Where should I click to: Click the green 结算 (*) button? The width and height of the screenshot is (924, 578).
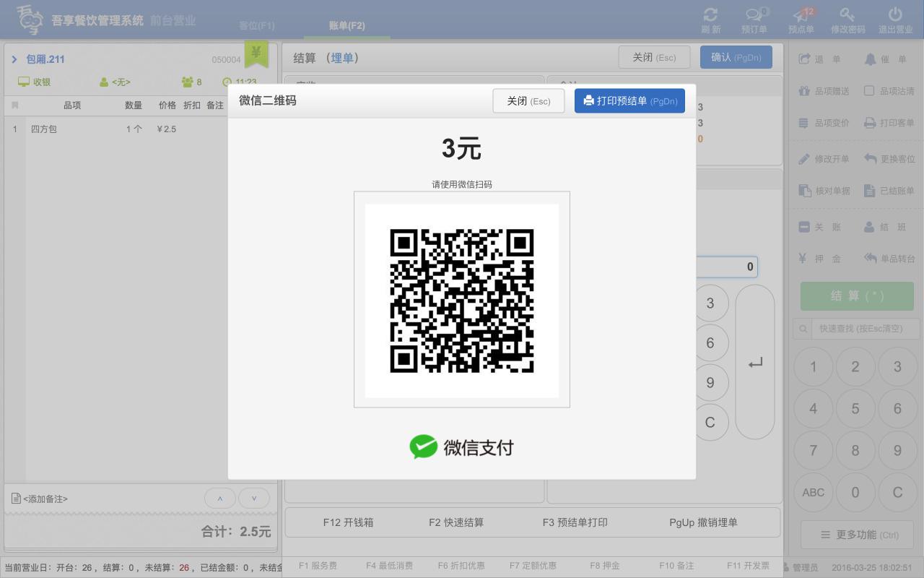(857, 296)
